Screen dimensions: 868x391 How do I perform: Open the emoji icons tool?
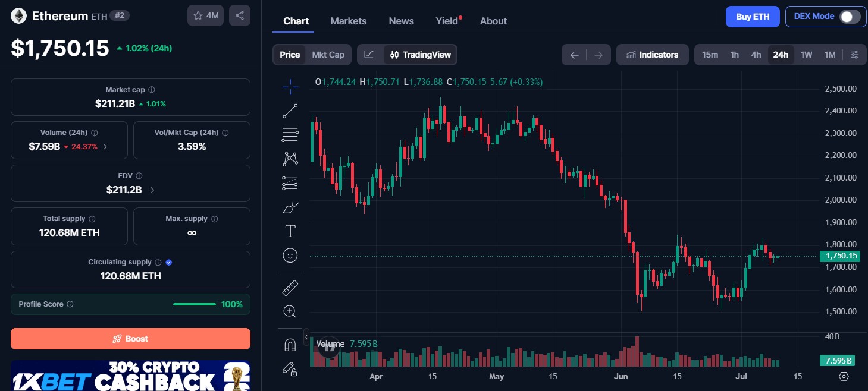point(290,256)
